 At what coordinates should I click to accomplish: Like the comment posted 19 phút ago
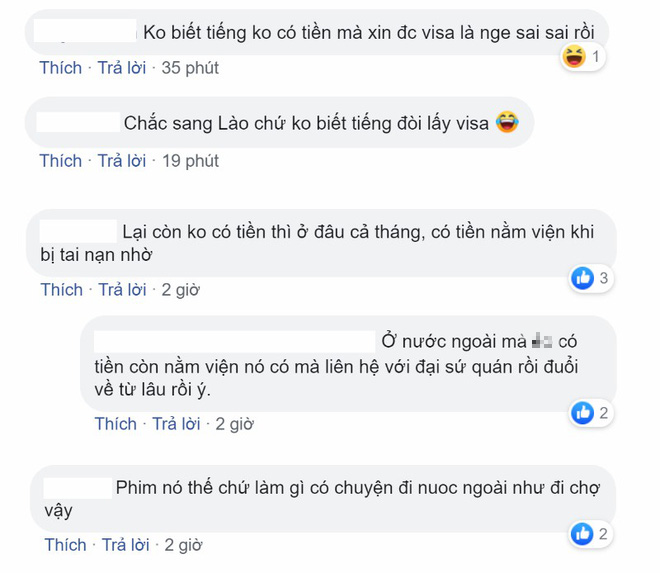(61, 161)
